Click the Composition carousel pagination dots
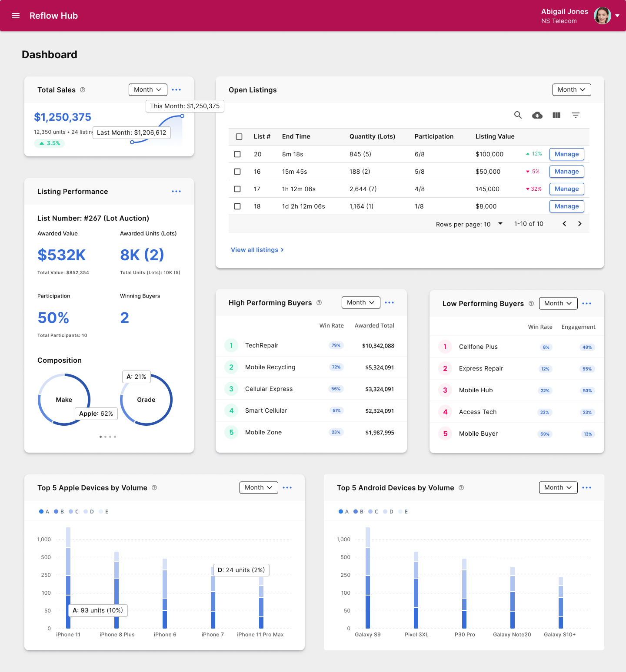Image resolution: width=626 pixels, height=672 pixels. pos(108,437)
